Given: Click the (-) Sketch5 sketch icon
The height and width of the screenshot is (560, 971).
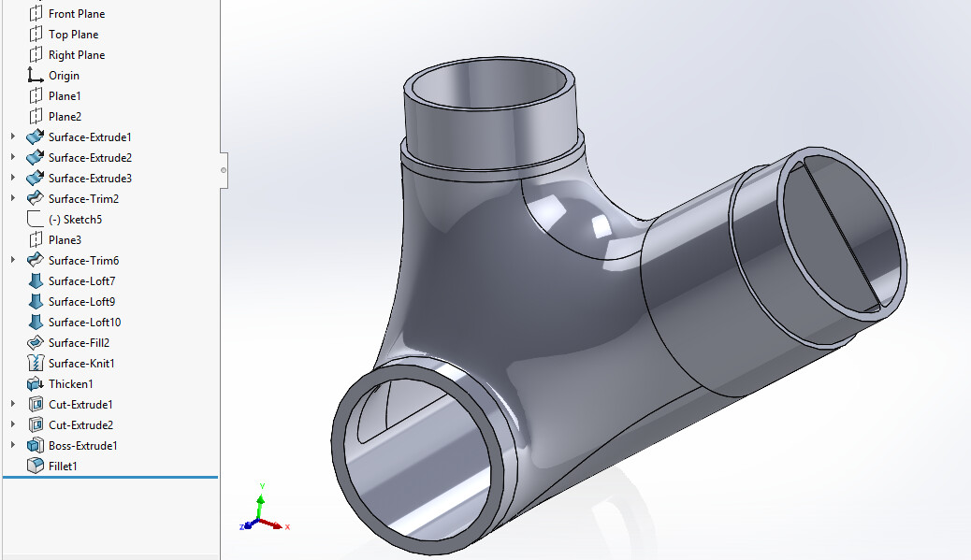Looking at the screenshot, I should click(36, 220).
